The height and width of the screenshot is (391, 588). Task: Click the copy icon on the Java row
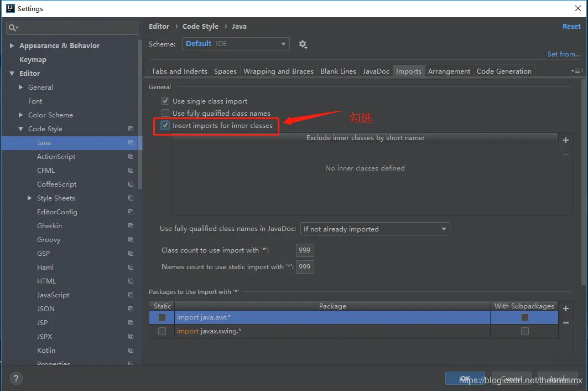[x=131, y=143]
